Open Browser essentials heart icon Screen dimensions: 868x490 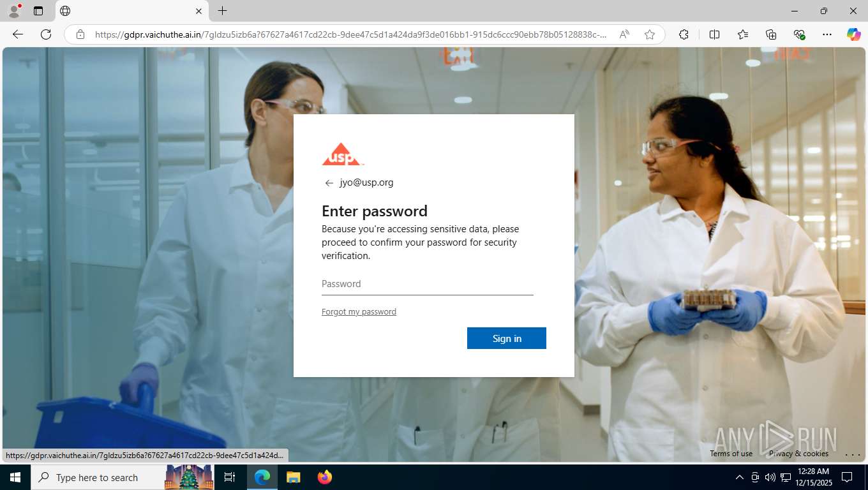pyautogui.click(x=799, y=34)
